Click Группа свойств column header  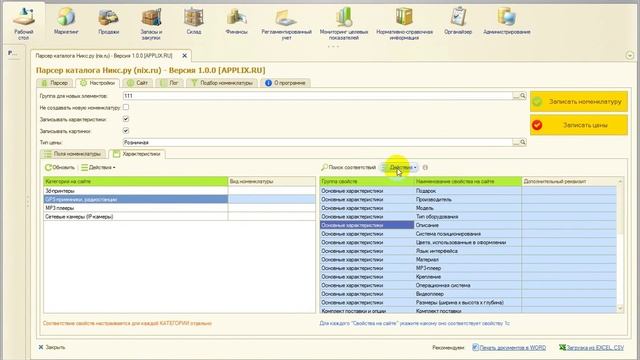tap(367, 181)
